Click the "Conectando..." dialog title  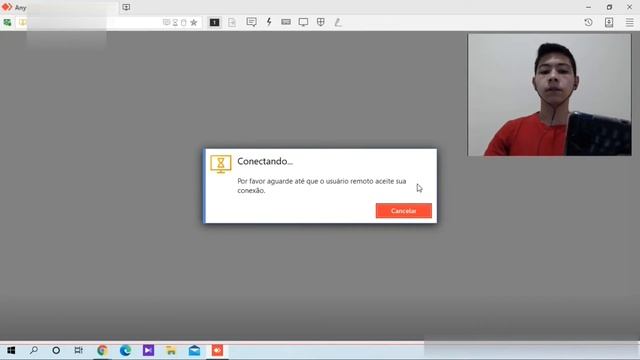(x=265, y=161)
